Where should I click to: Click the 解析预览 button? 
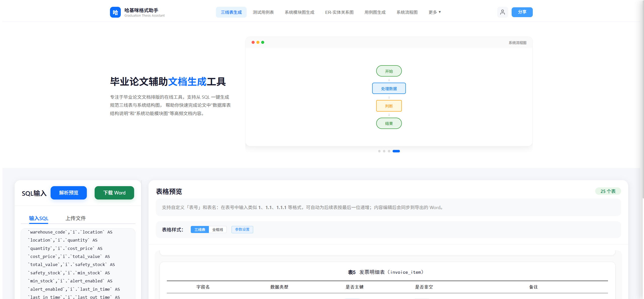(x=68, y=193)
